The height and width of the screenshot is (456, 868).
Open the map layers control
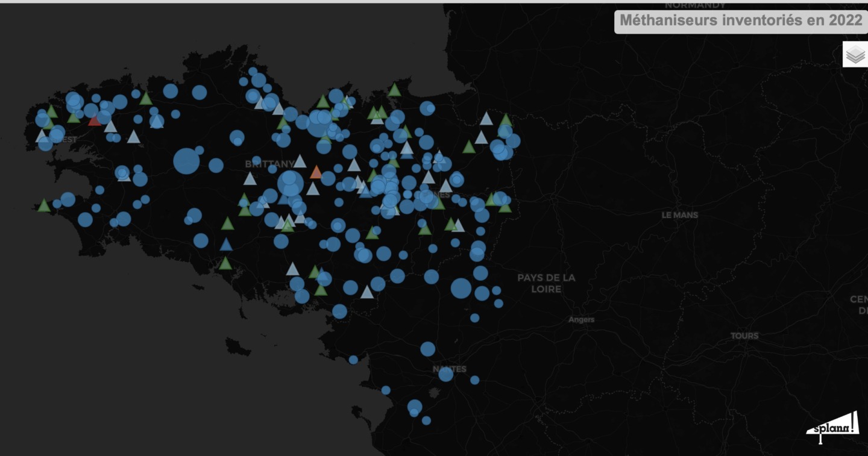[855, 55]
